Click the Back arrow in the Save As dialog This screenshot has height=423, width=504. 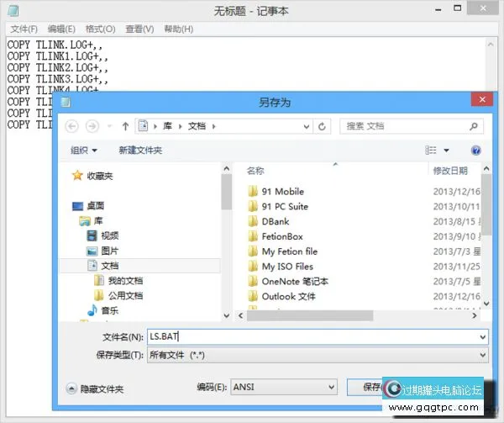pos(71,126)
